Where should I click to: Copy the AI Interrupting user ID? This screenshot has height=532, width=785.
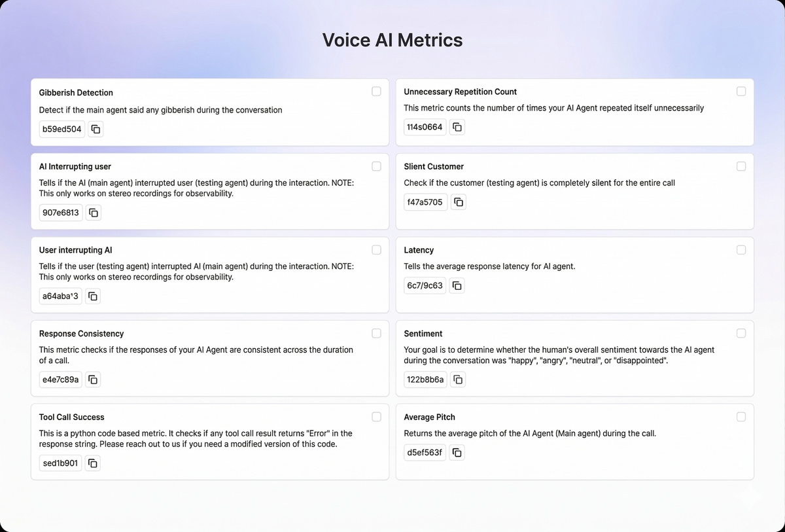[94, 213]
